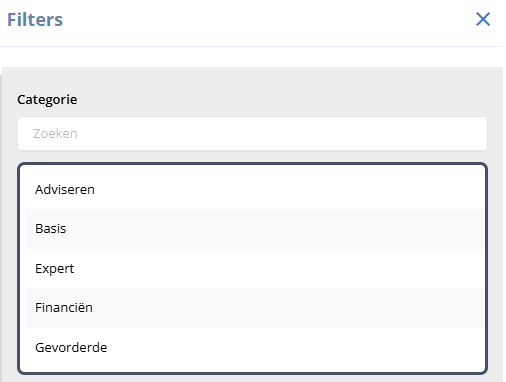
Task: Highlight the first list entry Adviseren
Action: pyautogui.click(x=254, y=189)
